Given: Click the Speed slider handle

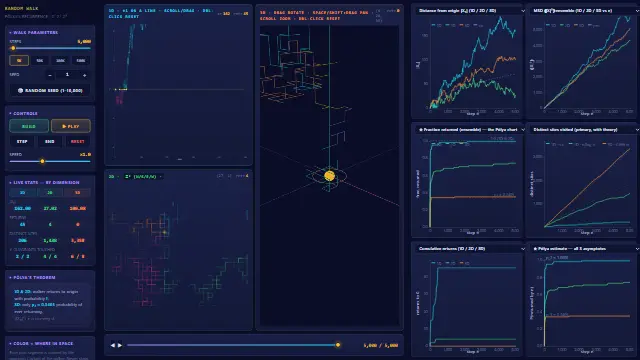Looking at the screenshot, I should (42, 161).
